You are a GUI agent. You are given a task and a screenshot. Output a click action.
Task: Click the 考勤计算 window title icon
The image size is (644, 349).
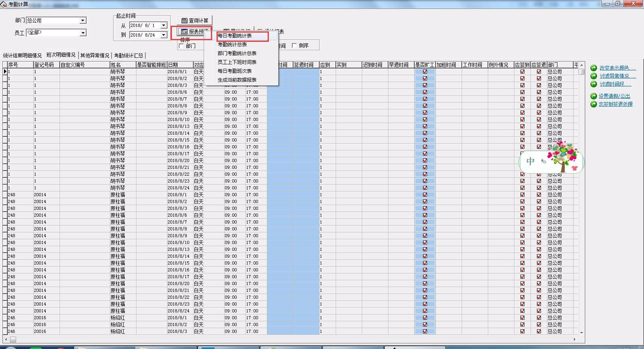click(4, 4)
